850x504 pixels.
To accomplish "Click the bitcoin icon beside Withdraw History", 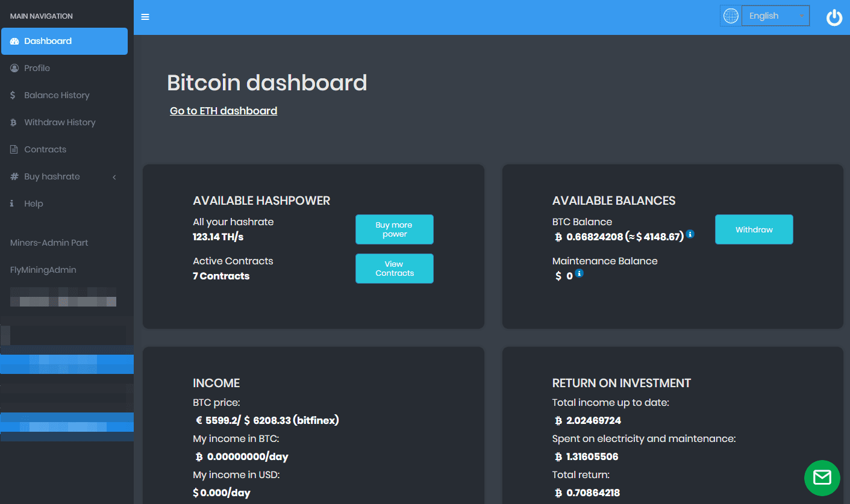I will coord(13,122).
